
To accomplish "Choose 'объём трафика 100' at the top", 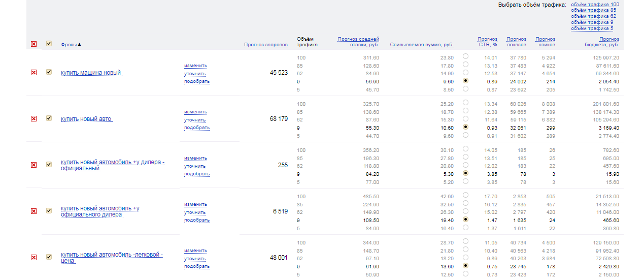I will pyautogui.click(x=594, y=5).
